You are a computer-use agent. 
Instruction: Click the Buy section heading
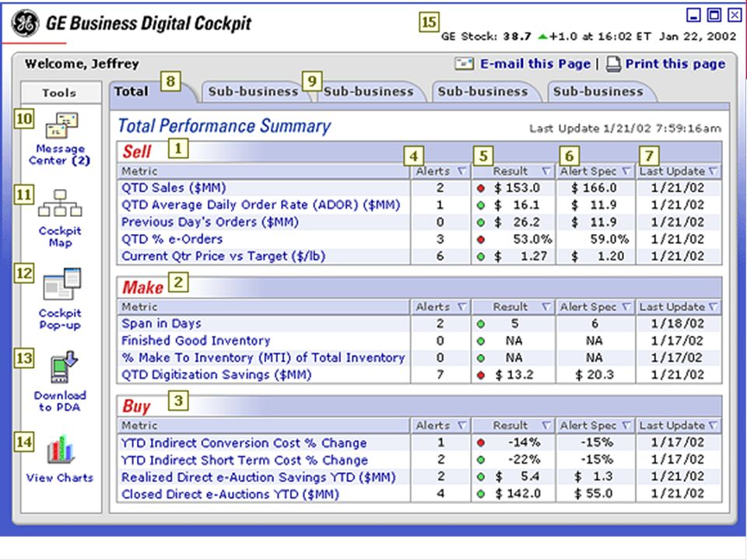[x=136, y=407]
